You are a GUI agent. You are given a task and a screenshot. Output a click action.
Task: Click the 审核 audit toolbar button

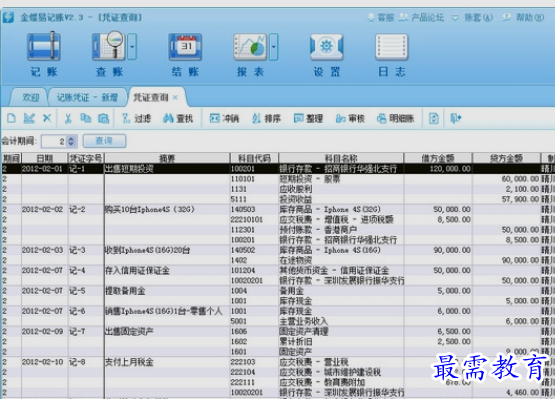click(x=350, y=118)
